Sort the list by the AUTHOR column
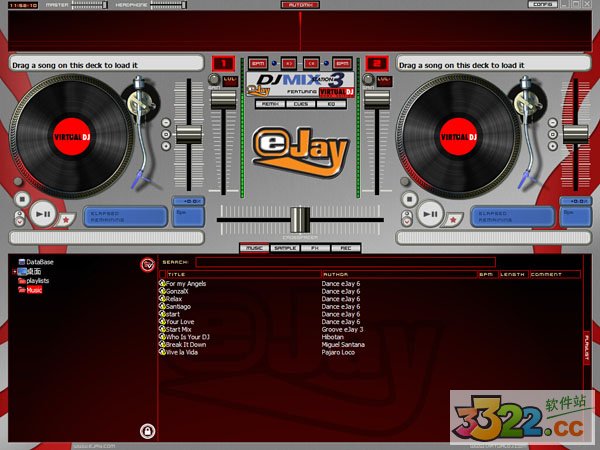 point(399,274)
